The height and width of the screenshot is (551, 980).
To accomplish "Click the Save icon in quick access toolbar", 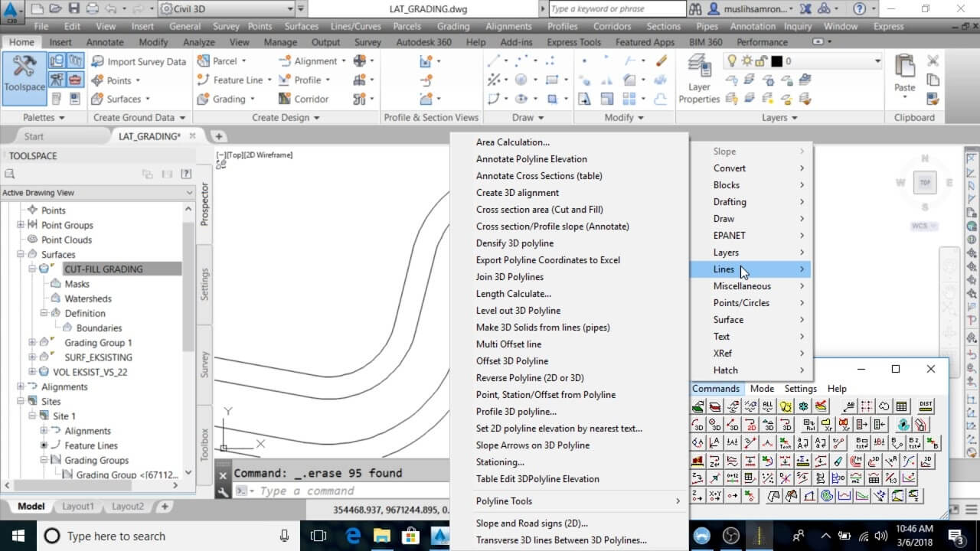I will click(x=74, y=9).
